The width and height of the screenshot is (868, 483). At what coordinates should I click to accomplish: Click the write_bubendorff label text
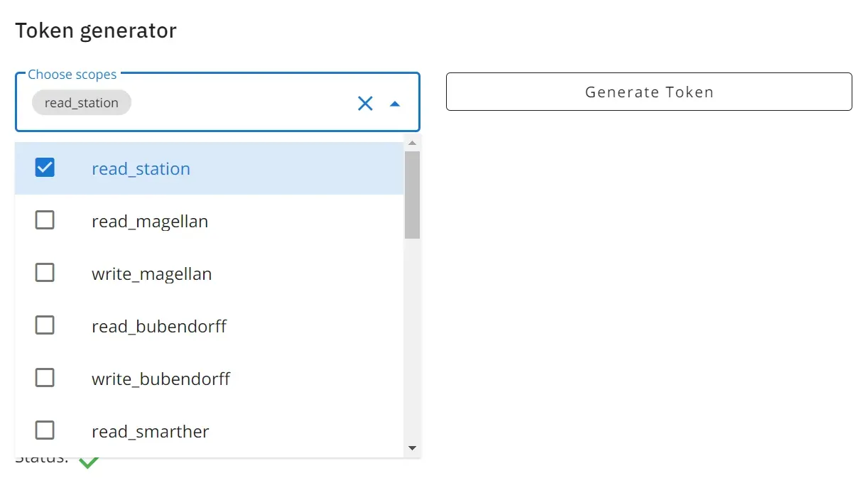point(161,379)
